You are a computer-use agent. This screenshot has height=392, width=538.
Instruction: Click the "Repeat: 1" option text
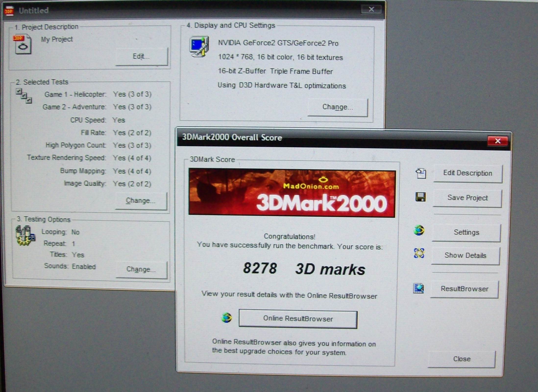59,244
